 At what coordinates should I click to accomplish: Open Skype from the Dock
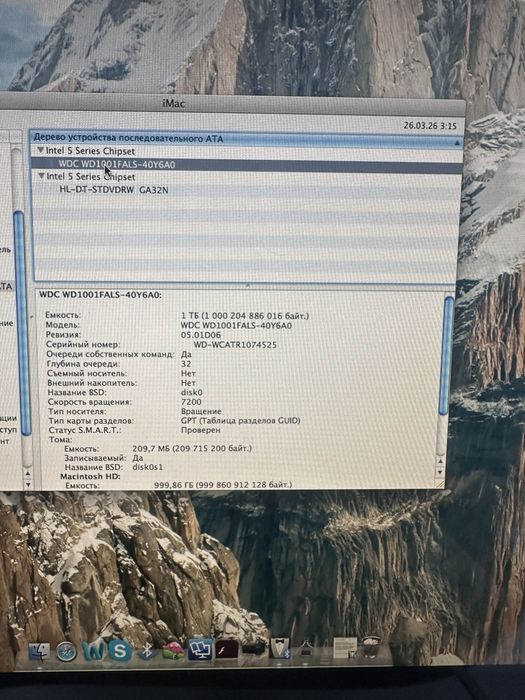tap(120, 650)
